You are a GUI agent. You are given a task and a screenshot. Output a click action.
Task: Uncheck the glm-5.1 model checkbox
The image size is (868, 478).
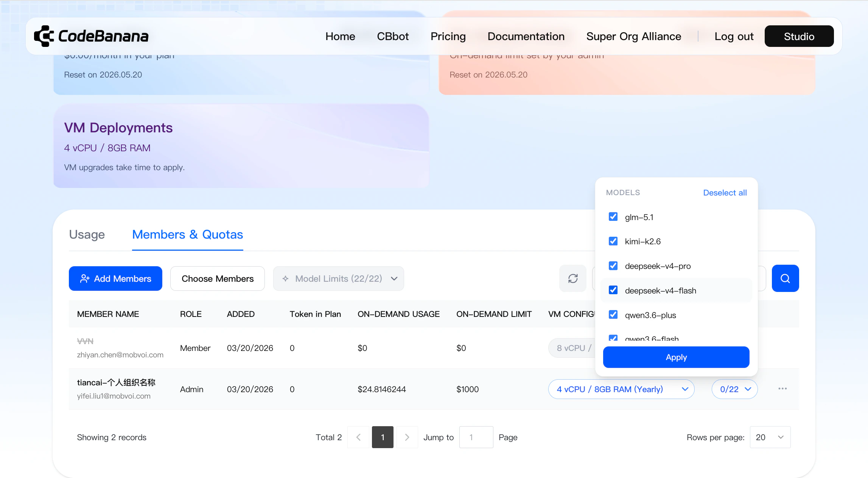pyautogui.click(x=613, y=217)
